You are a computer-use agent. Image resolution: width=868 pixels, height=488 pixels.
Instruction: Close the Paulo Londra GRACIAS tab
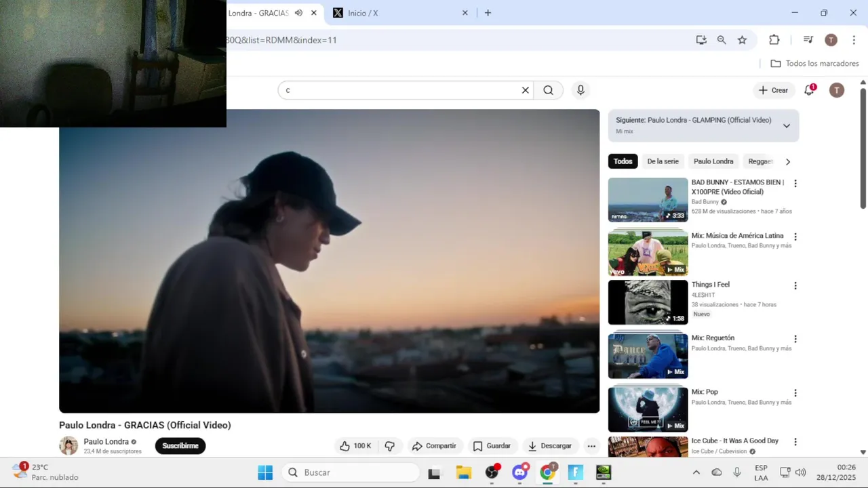tap(313, 13)
